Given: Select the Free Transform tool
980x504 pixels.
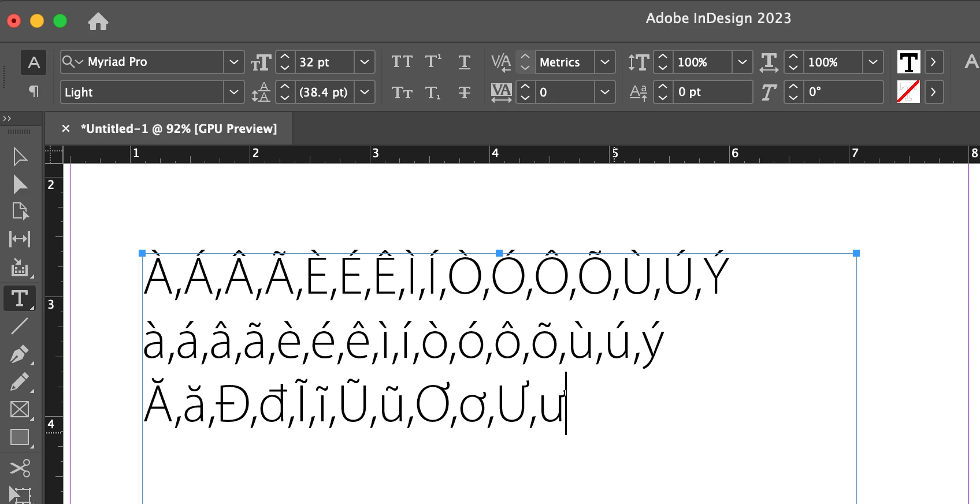Looking at the screenshot, I should [20, 495].
